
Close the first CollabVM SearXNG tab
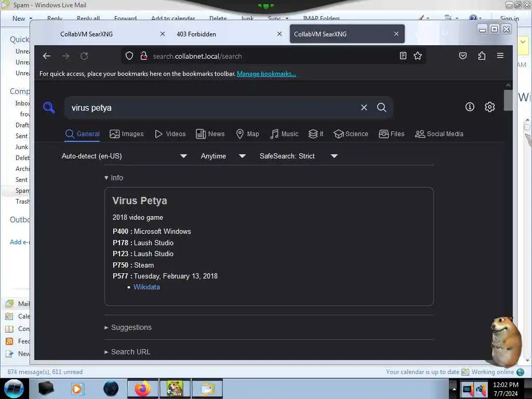click(163, 34)
